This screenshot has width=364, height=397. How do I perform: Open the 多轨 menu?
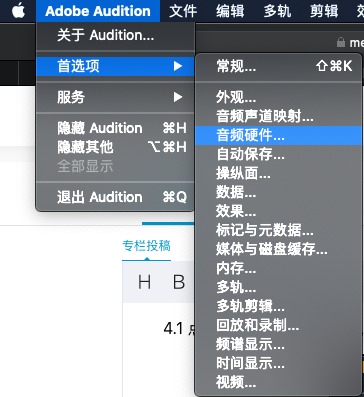coord(277,11)
